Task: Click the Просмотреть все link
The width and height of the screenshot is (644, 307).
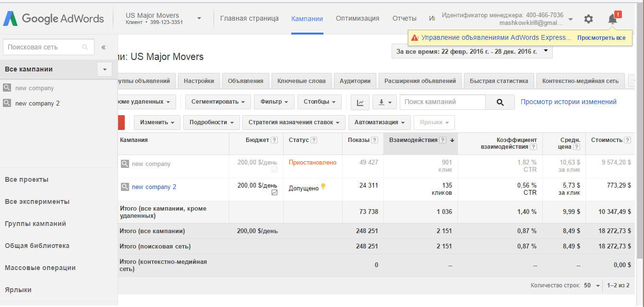Action: click(601, 37)
